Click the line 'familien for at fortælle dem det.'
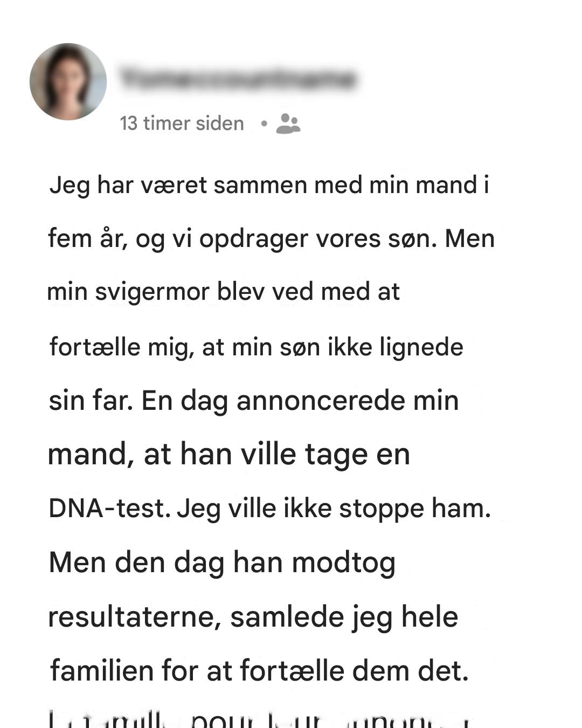Image resolution: width=582 pixels, height=728 pixels. coord(259,671)
